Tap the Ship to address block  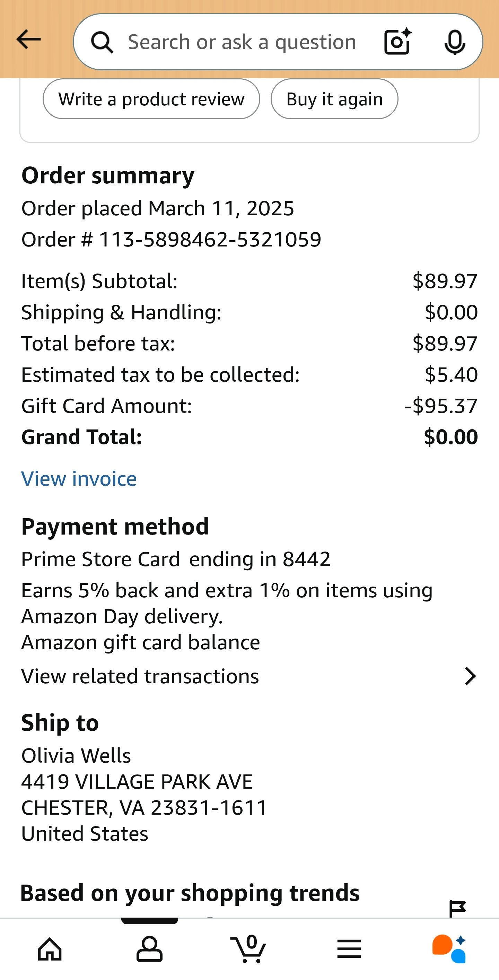pos(145,794)
